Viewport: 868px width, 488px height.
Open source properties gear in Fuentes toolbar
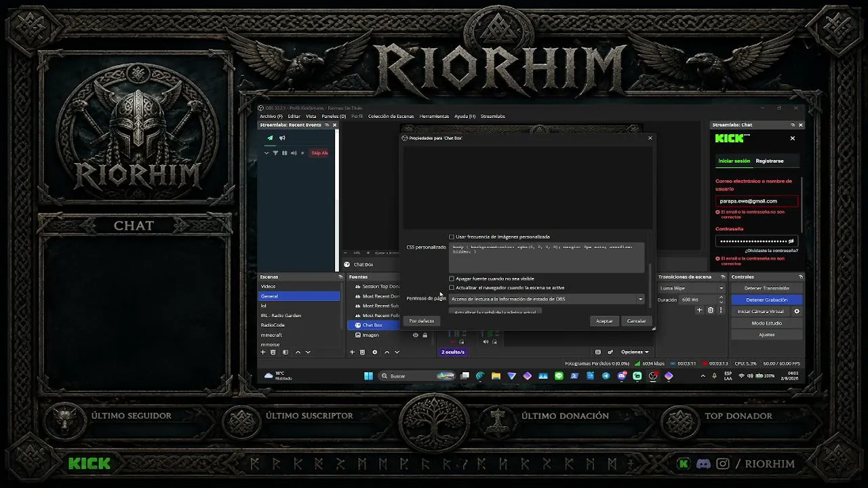(374, 352)
